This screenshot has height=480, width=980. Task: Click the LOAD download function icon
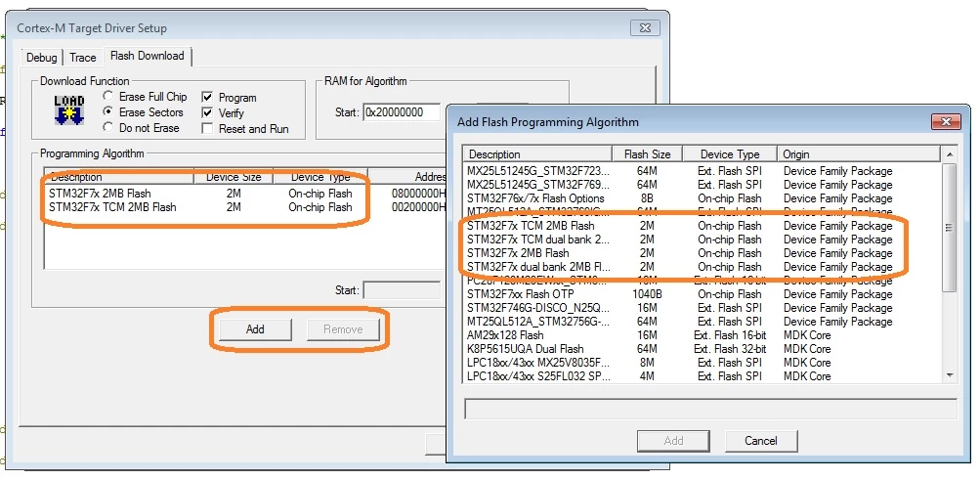click(68, 110)
